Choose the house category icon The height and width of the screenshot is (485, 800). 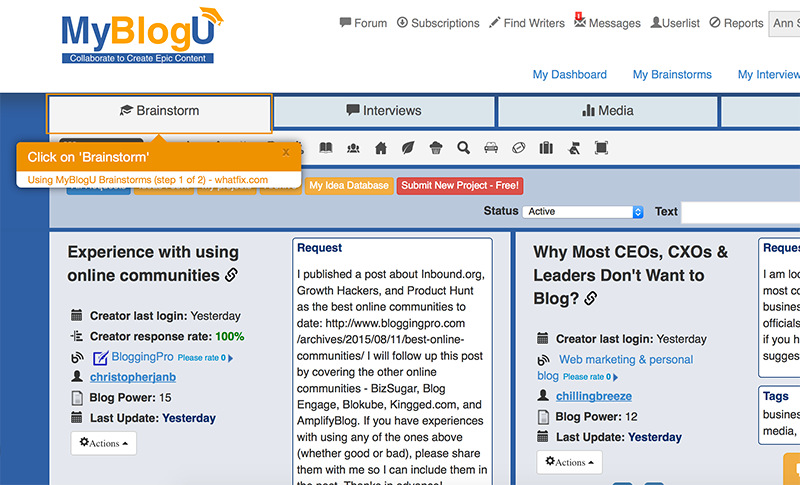click(381, 148)
